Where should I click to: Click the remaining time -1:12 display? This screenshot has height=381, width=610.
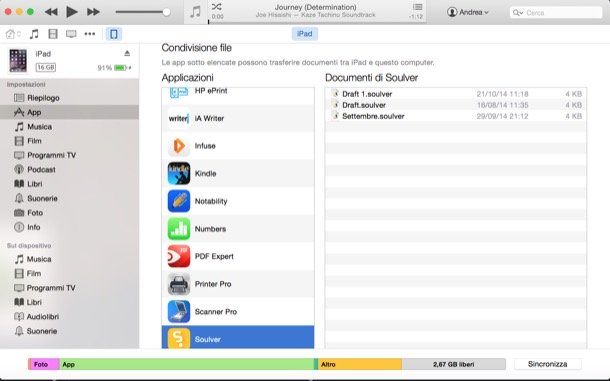[416, 17]
